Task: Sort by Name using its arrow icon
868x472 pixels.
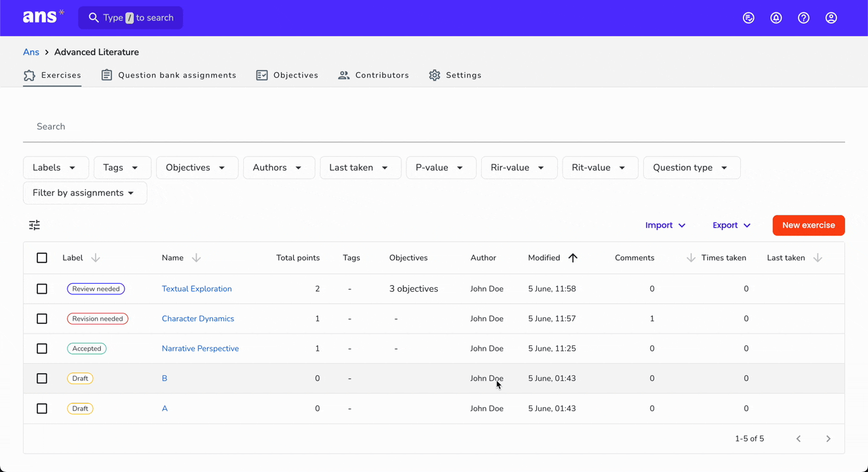Action: 196,258
